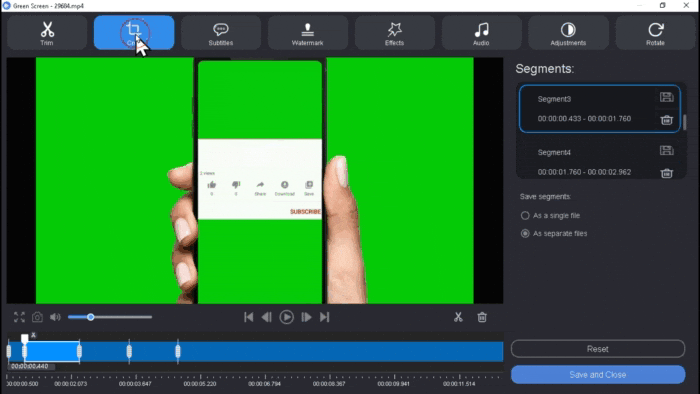
Task: Play the video preview
Action: pos(287,317)
